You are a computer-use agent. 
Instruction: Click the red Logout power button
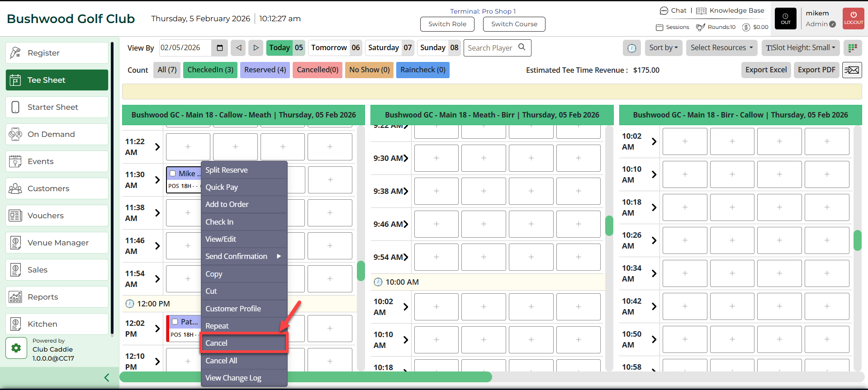(x=853, y=19)
